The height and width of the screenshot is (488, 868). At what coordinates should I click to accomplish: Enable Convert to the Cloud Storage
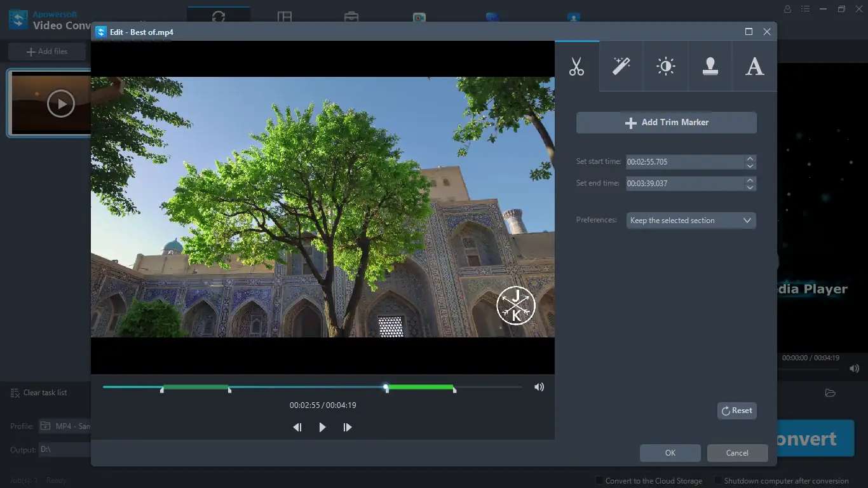click(599, 480)
